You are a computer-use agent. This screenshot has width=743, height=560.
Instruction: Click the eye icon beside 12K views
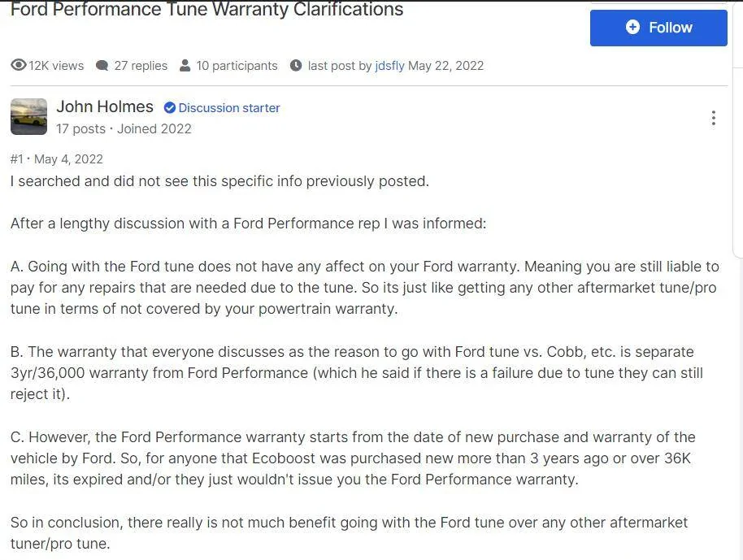pyautogui.click(x=17, y=65)
